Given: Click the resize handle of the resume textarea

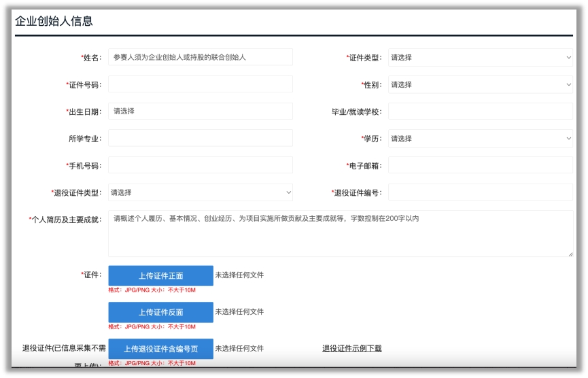Looking at the screenshot, I should point(570,254).
